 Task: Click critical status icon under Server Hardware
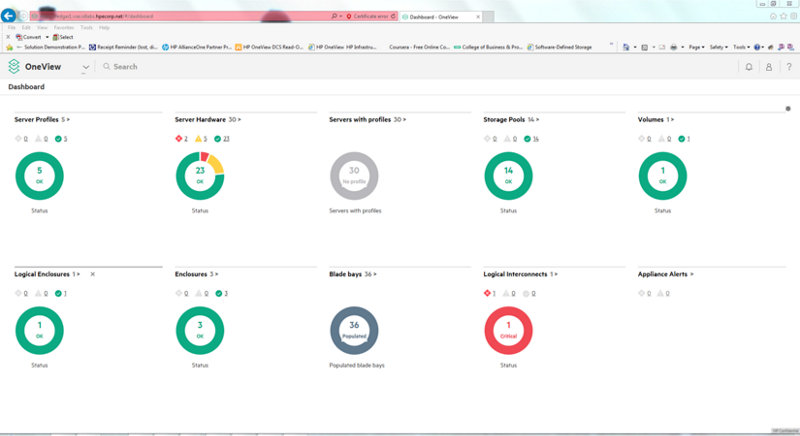(x=179, y=138)
